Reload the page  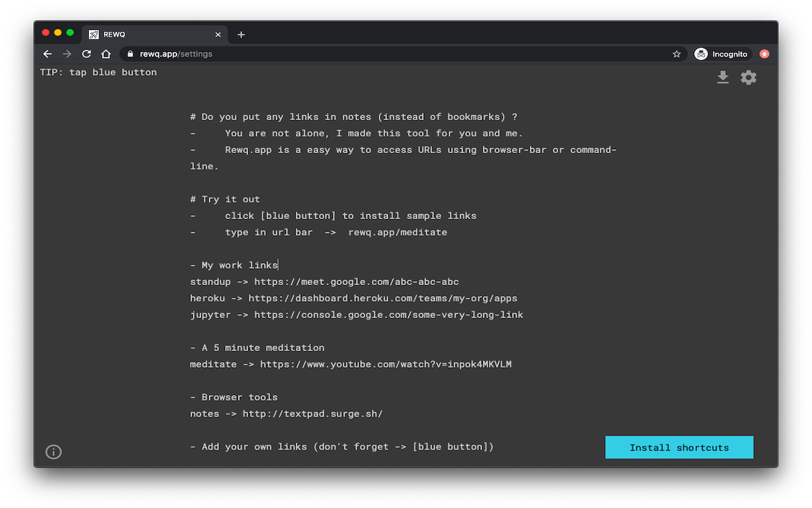[87, 54]
